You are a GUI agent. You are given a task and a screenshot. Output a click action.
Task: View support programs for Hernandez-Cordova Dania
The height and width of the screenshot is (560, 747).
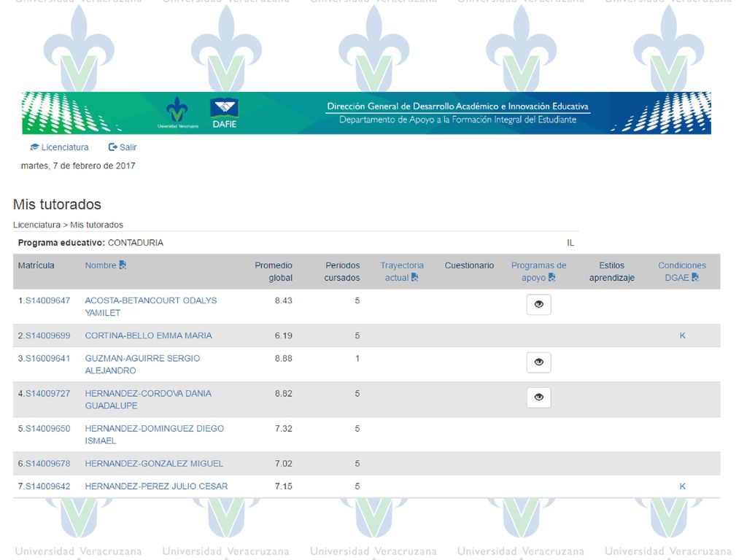tap(539, 397)
